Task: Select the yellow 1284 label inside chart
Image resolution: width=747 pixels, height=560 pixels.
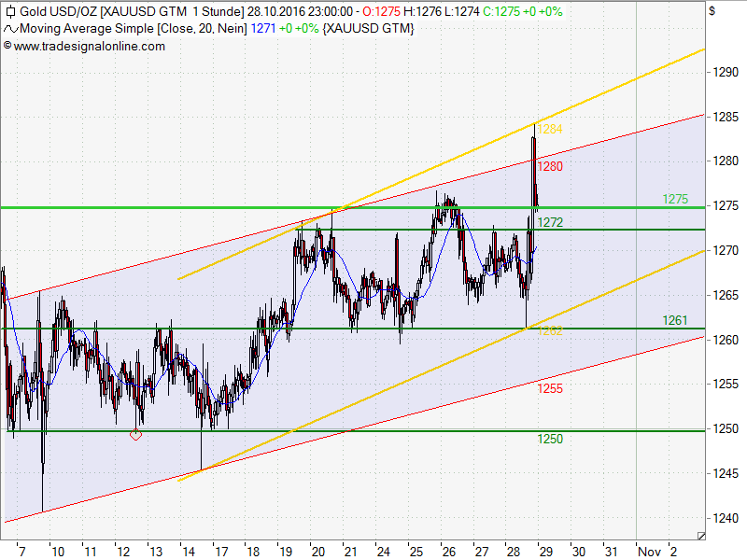Action: coord(550,129)
